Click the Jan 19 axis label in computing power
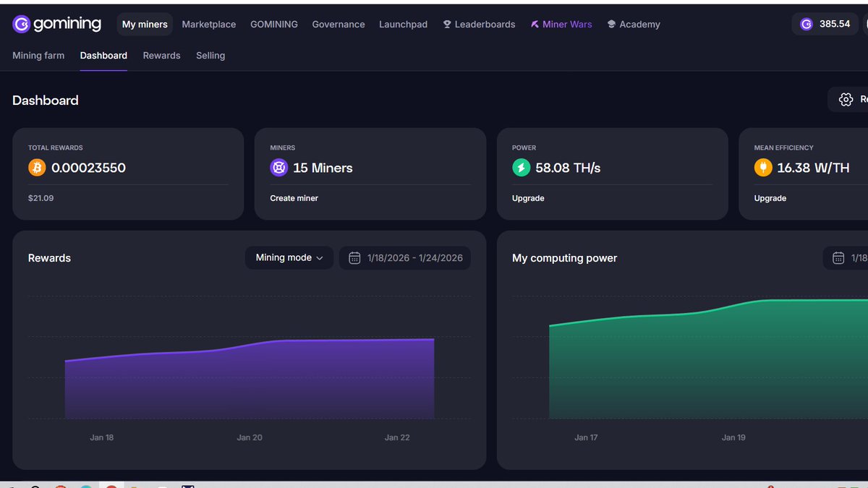 click(733, 437)
